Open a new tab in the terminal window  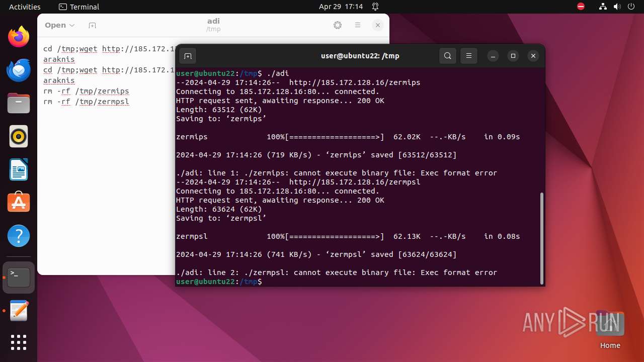[188, 56]
